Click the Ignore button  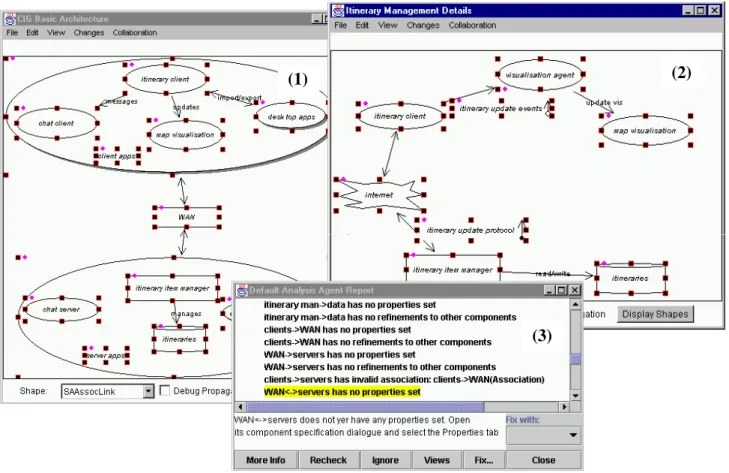pyautogui.click(x=385, y=460)
